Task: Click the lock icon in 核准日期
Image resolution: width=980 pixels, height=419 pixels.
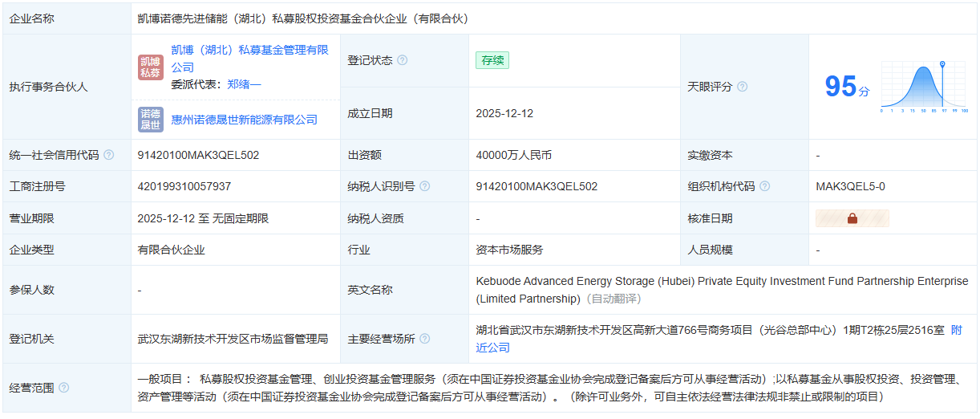Action: click(x=852, y=218)
